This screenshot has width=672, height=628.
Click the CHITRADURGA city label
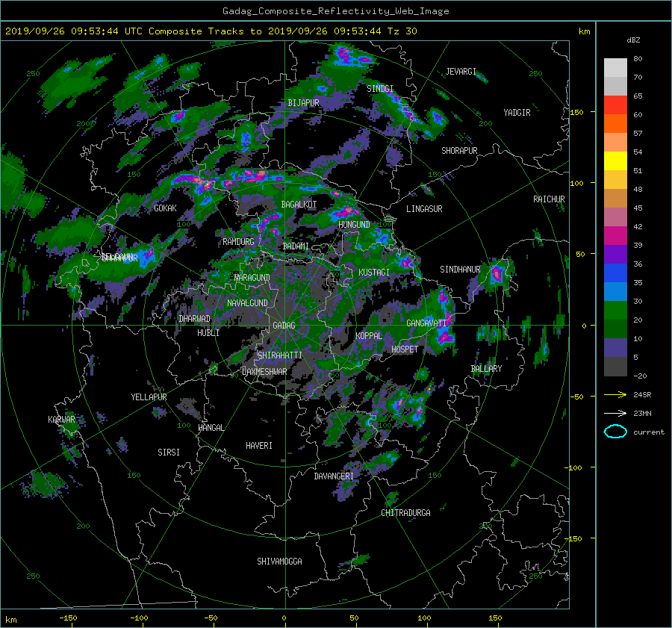(x=406, y=513)
